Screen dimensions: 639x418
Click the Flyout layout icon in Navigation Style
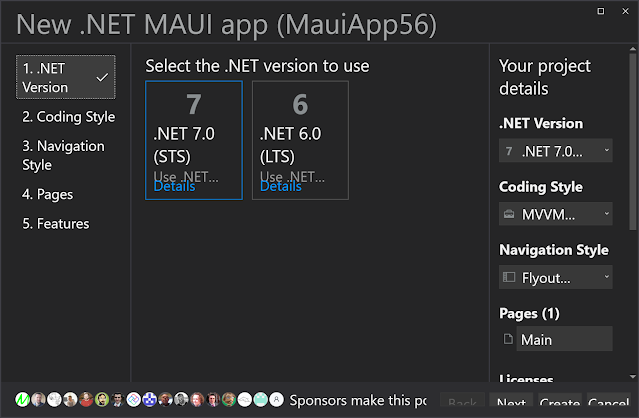pyautogui.click(x=509, y=277)
